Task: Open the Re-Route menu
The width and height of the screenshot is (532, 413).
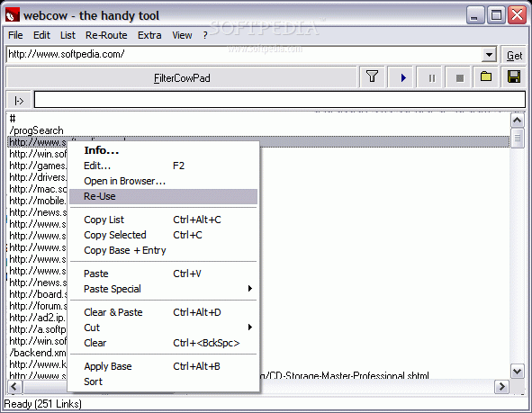Action: tap(106, 35)
